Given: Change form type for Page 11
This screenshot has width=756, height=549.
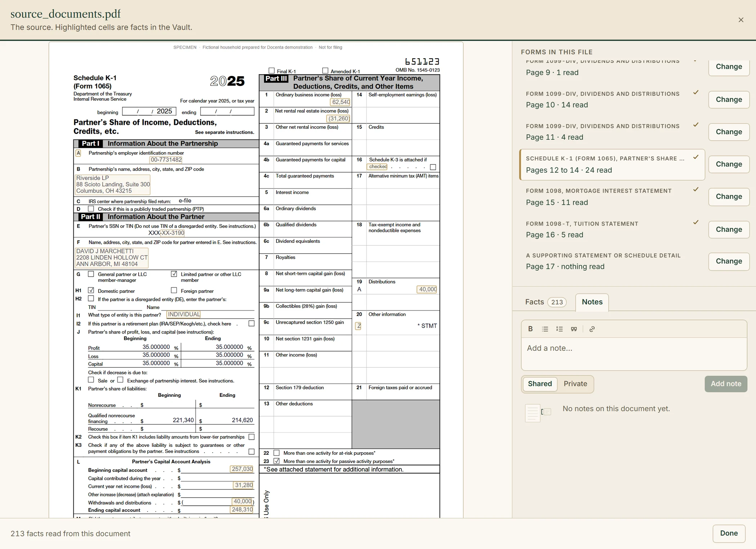Looking at the screenshot, I should click(729, 132).
